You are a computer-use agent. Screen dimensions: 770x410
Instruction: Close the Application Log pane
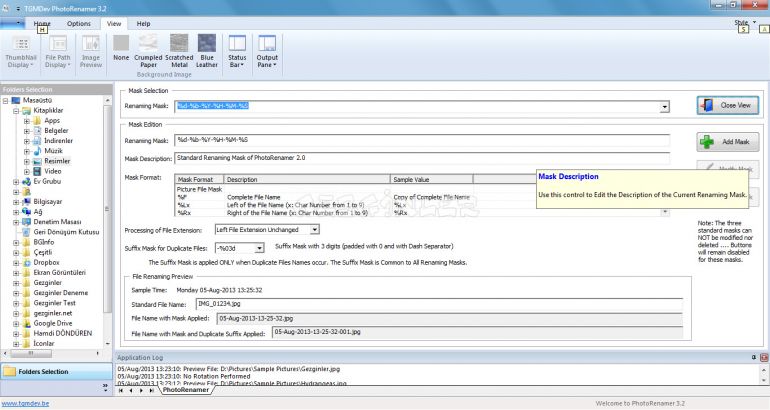tap(764, 357)
